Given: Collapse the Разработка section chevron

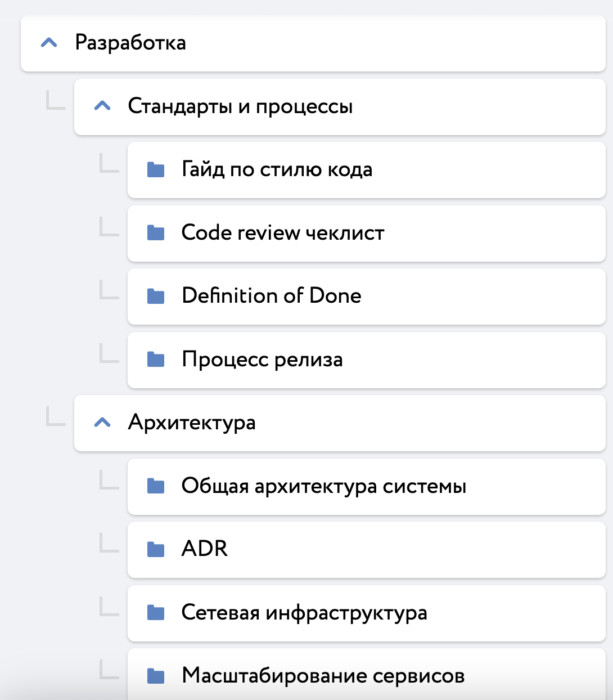Looking at the screenshot, I should point(49,43).
